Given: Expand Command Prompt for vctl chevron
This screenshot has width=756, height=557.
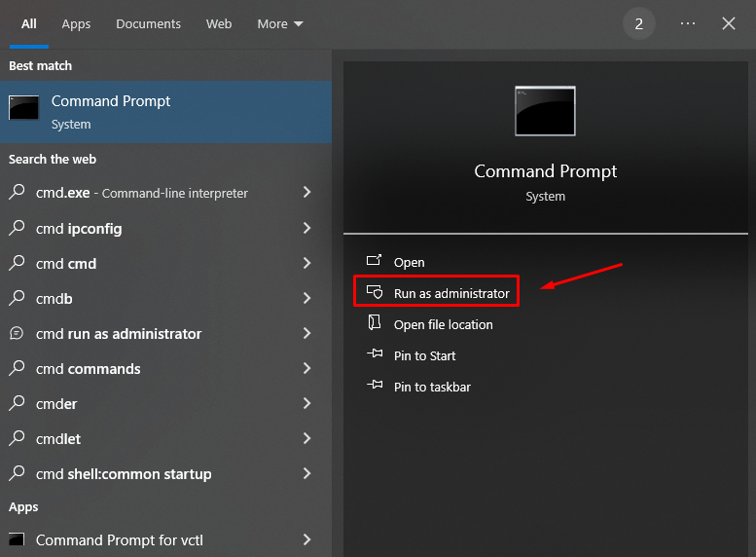Looking at the screenshot, I should pos(306,539).
